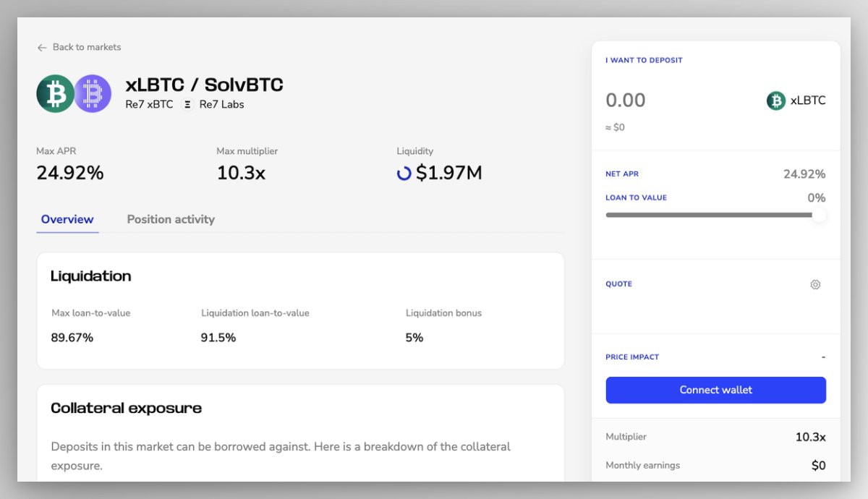This screenshot has height=499, width=868.
Task: Click the Multiplier 10.3x value in sidebar
Action: tap(811, 437)
